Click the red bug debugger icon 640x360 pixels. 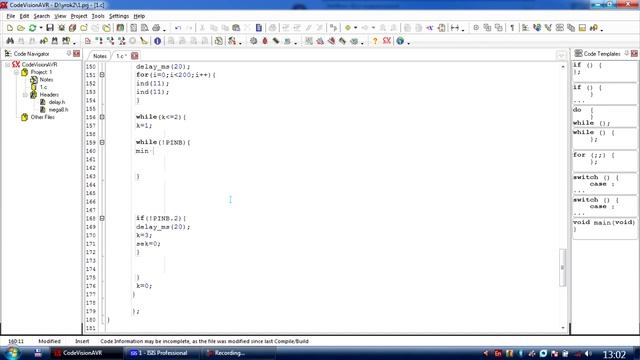265,41
